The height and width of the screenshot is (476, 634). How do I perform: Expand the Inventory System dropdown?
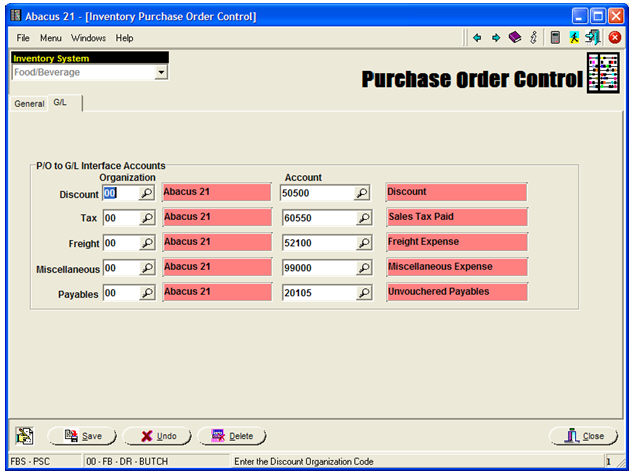tap(161, 73)
